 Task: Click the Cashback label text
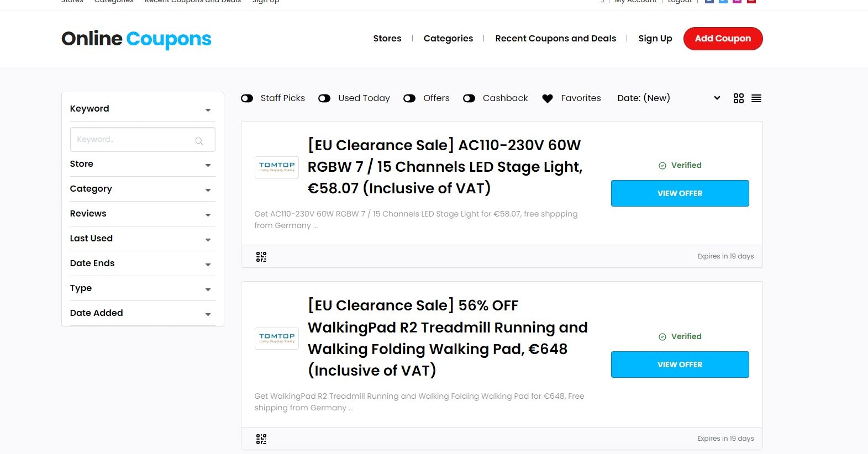[x=505, y=98]
